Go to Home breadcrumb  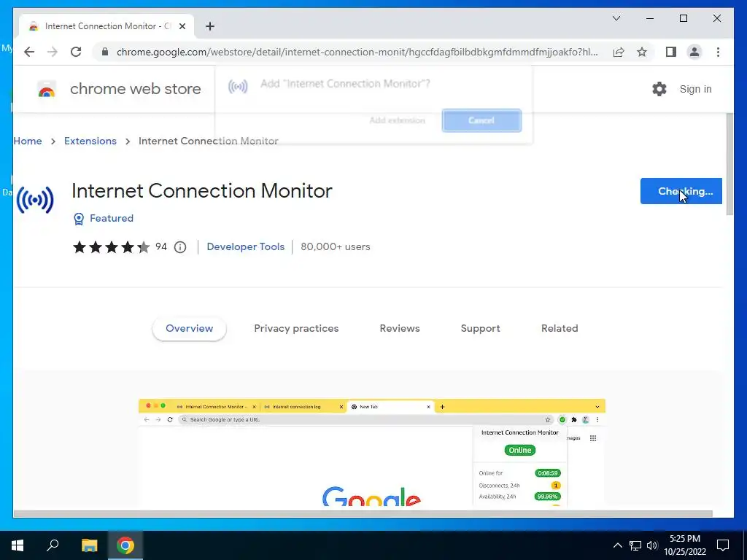(x=28, y=141)
